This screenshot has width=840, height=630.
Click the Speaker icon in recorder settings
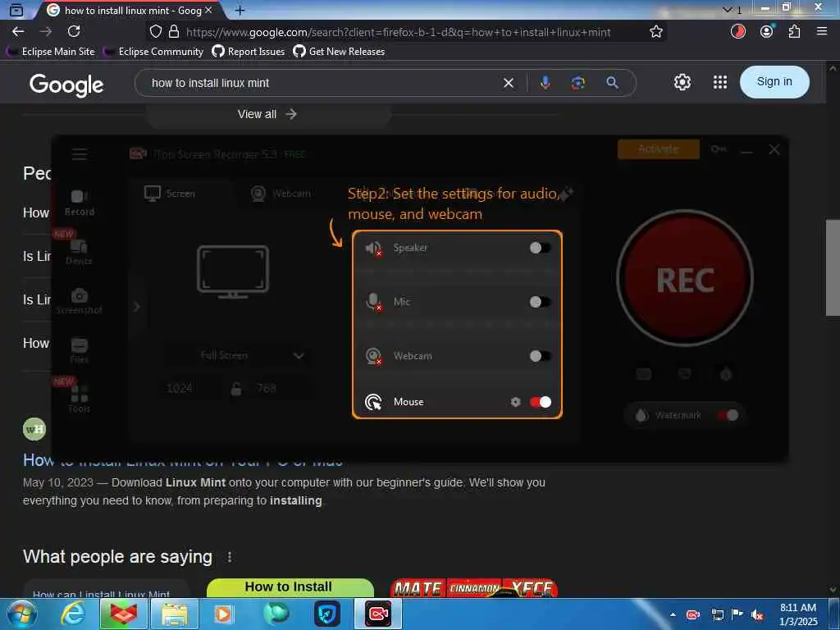point(373,248)
